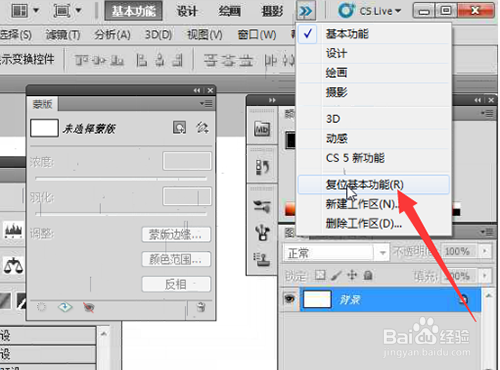Toggle lock image pixels brush icon
The width and height of the screenshot is (500, 370).
336,275
